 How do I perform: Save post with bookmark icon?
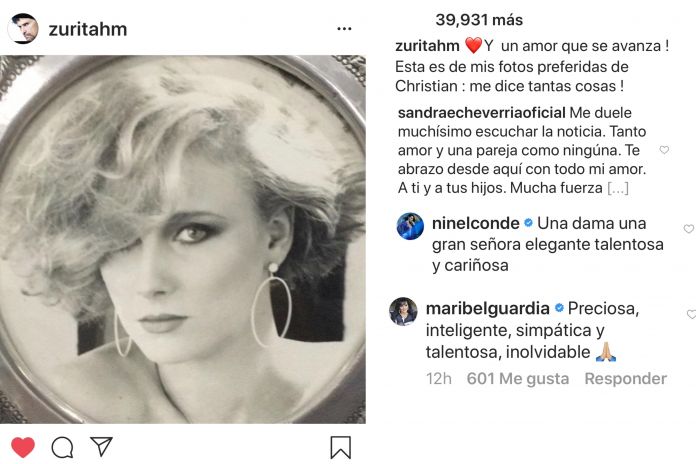pyautogui.click(x=340, y=447)
